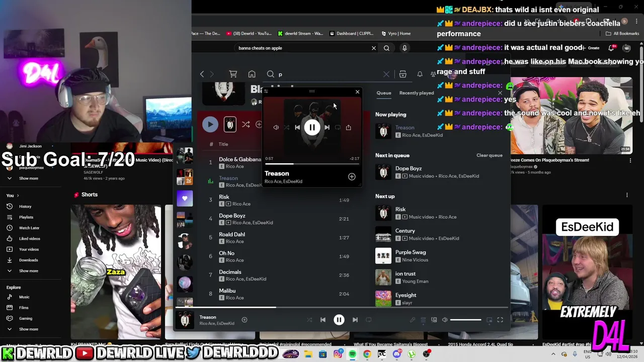Seek on the mini player progress bar
Screen dimensions: 644x362
pyautogui.click(x=312, y=164)
